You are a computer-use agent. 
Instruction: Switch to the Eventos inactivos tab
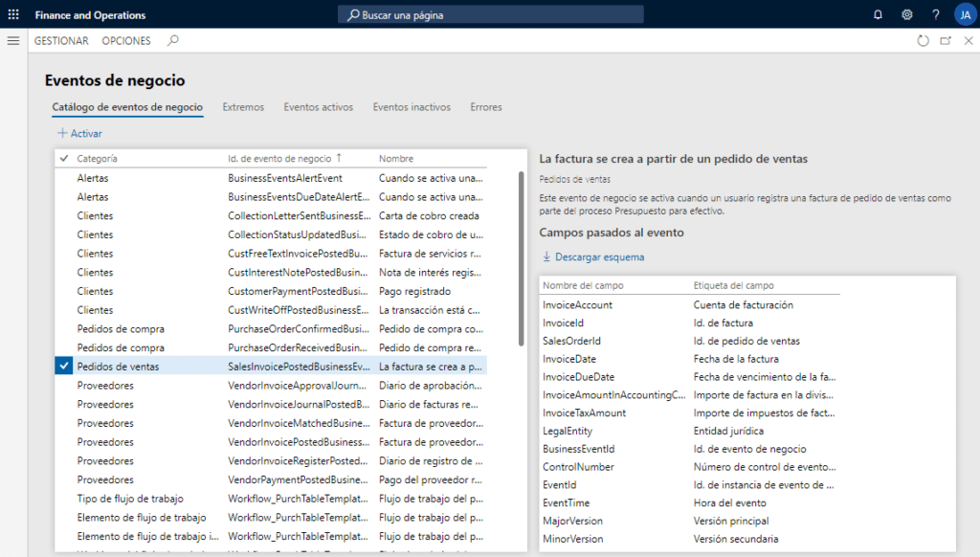412,107
